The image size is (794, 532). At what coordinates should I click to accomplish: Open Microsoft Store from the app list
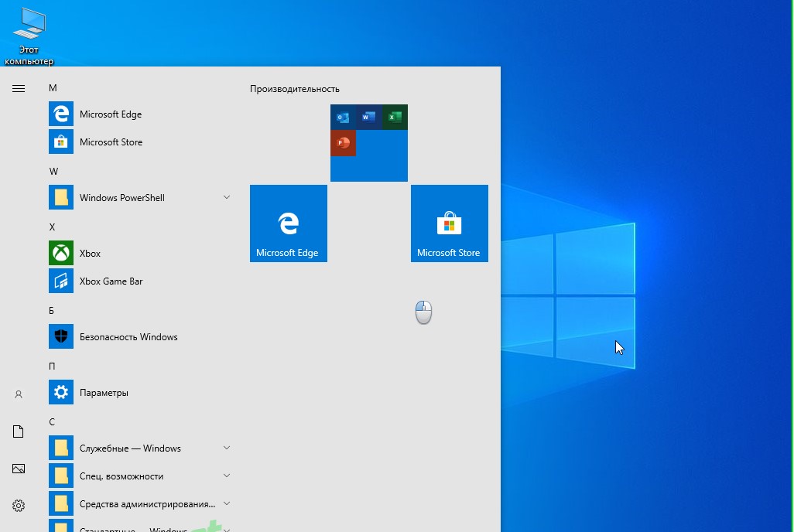(110, 142)
